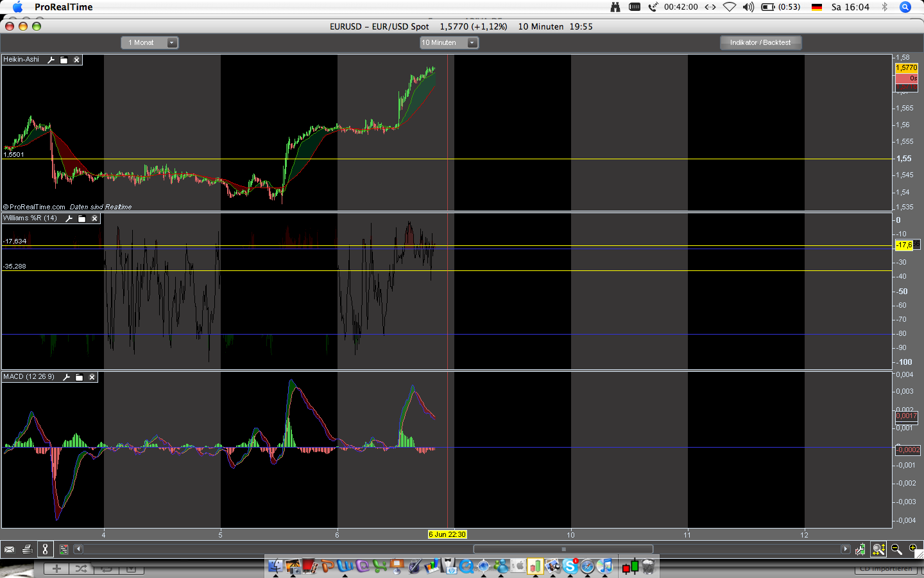Viewport: 924px width, 578px height.
Task: Open Heikin-Ashi settings wrench icon
Action: coord(51,60)
